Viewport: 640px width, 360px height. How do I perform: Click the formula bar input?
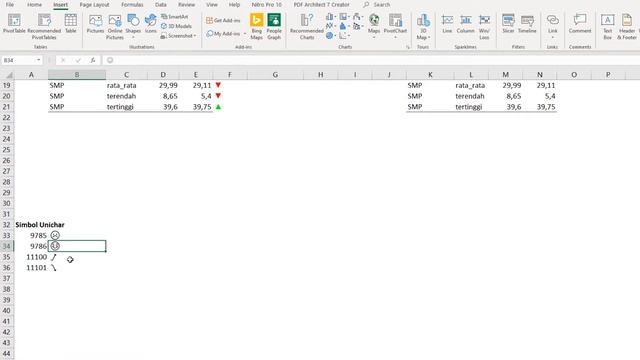371,60
